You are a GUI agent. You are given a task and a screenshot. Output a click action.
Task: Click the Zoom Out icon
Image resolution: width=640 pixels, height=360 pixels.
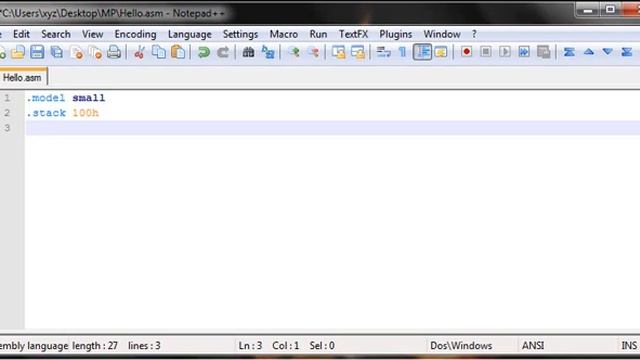pos(313,52)
